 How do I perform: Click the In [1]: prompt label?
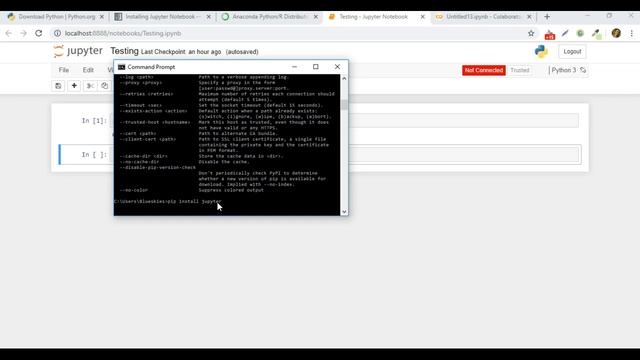click(94, 120)
